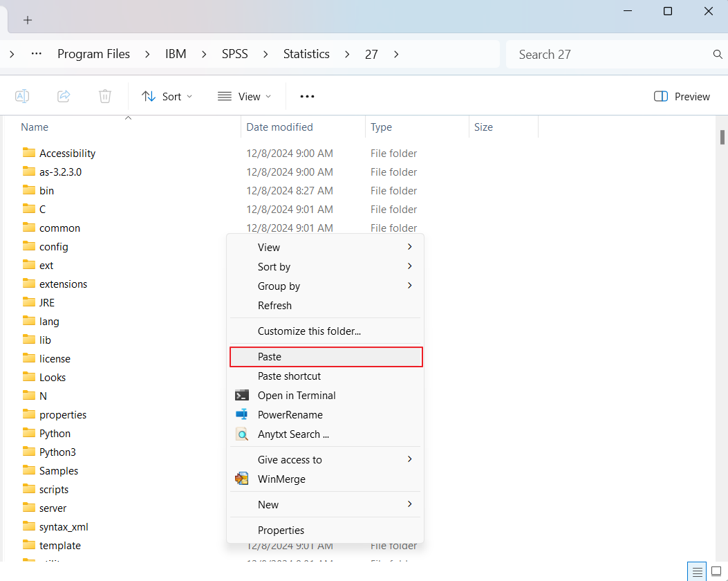Screen dimensions: 728x581
Task: Switch to details view icon
Action: [698, 571]
